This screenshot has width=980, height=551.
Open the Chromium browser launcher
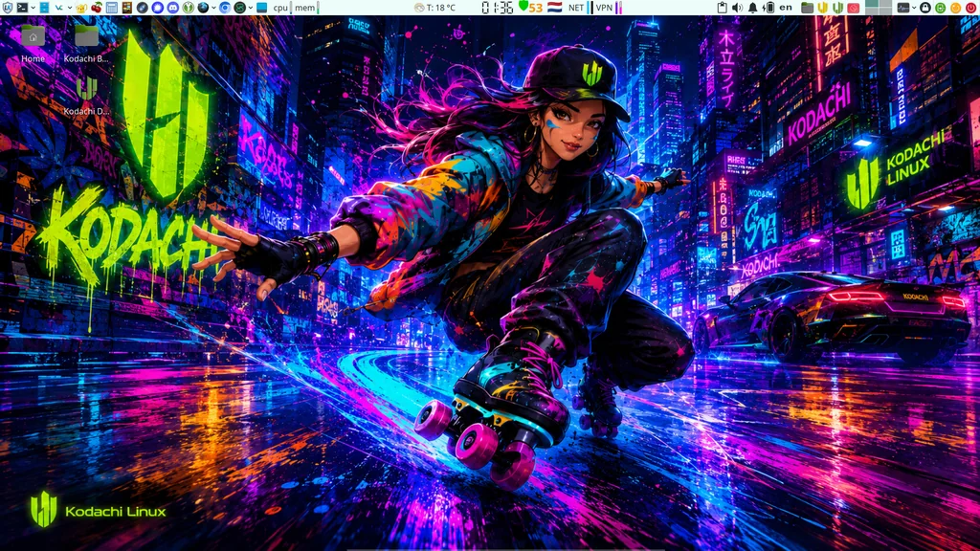225,8
